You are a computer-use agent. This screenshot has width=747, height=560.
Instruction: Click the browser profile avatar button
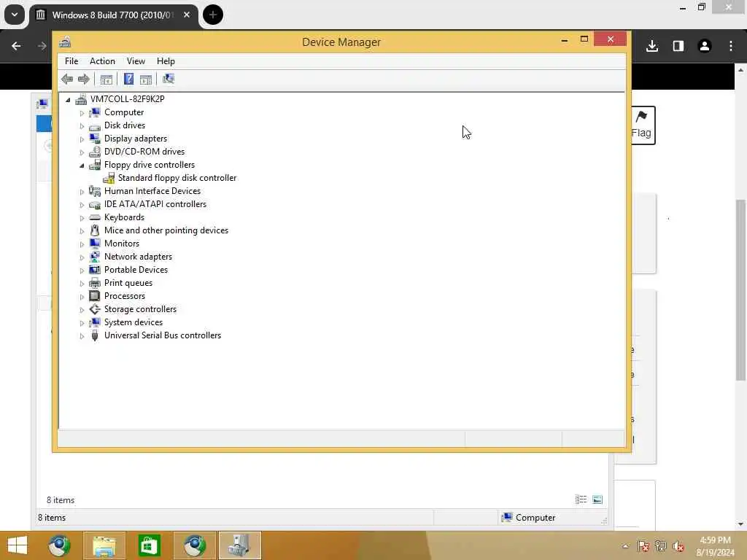click(x=705, y=46)
